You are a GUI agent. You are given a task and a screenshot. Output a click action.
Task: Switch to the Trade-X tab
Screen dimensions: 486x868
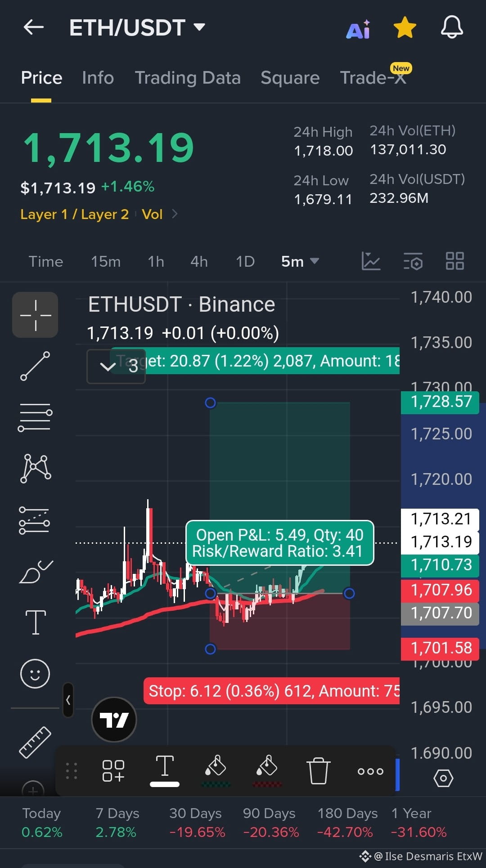point(373,77)
